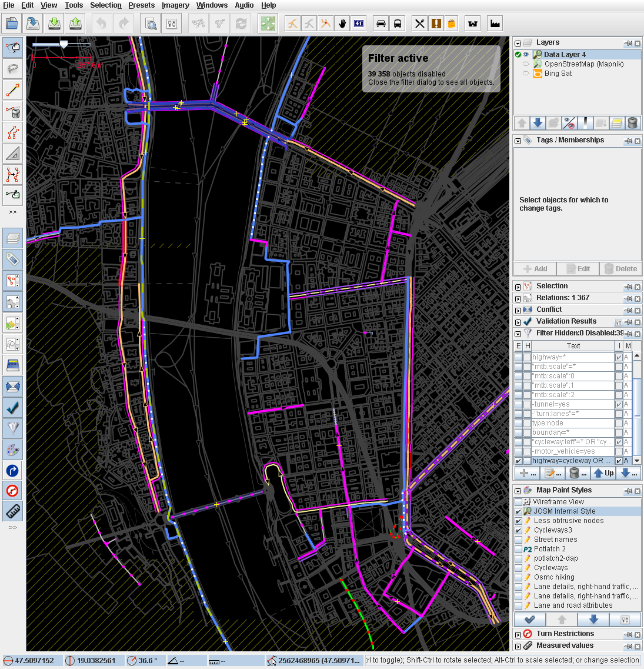Screen dimensions: 644x669
Task: Enable the Wireframe View style
Action: pos(518,502)
